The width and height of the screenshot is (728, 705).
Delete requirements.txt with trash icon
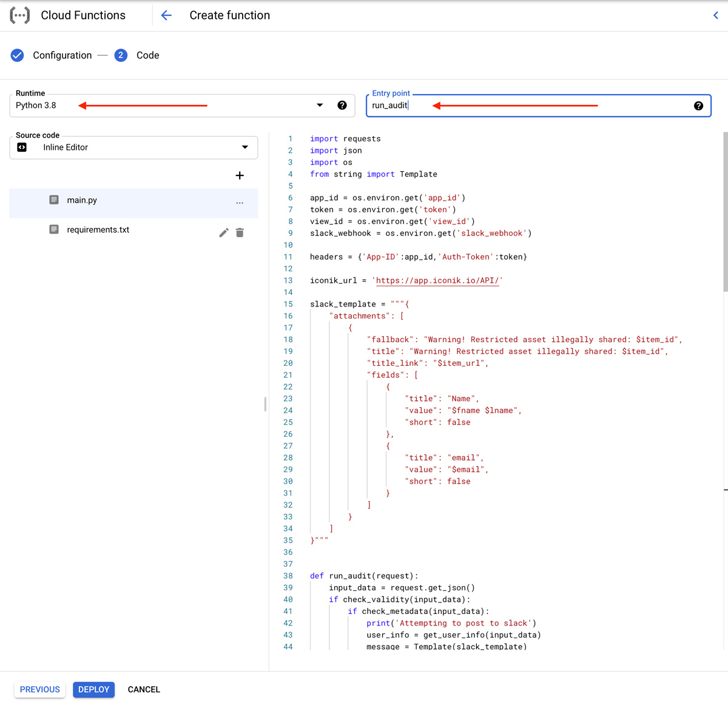click(240, 233)
